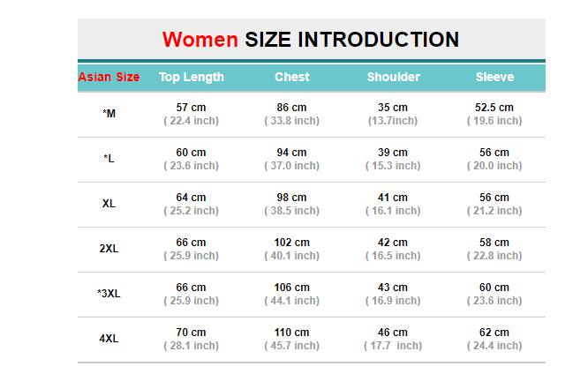588x389 pixels.
Task: Select the 98 cm chest value
Action: [292, 198]
